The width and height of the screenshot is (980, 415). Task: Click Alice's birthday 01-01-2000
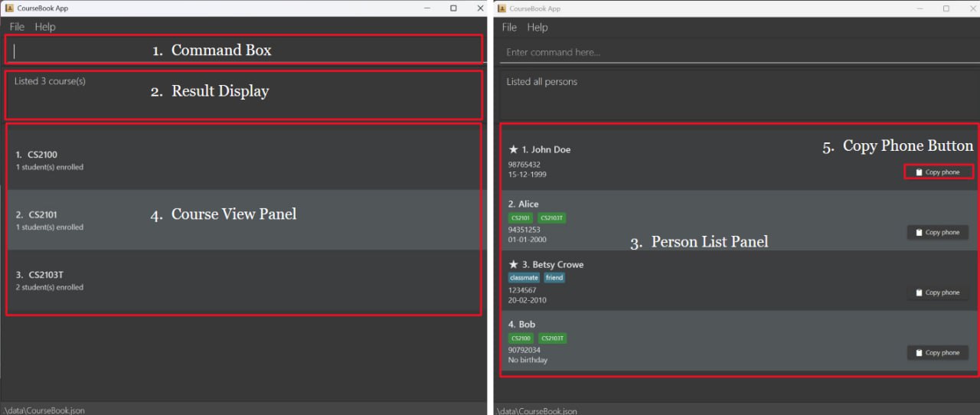coord(528,240)
